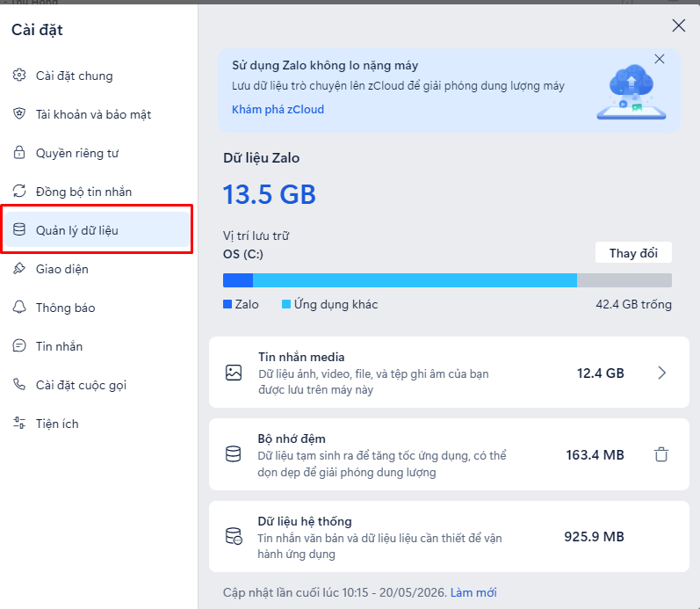Switch to Giao diện settings
Image resolution: width=700 pixels, height=609 pixels.
click(x=97, y=269)
